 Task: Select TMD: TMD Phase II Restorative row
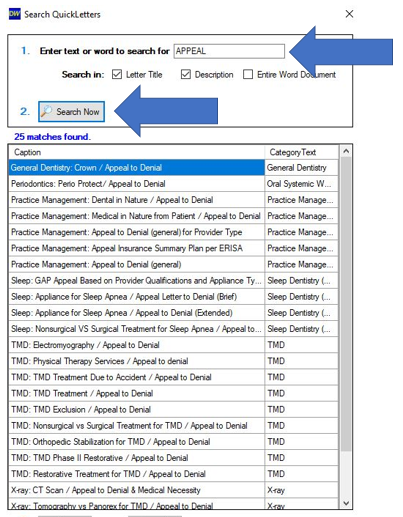pyautogui.click(x=137, y=458)
